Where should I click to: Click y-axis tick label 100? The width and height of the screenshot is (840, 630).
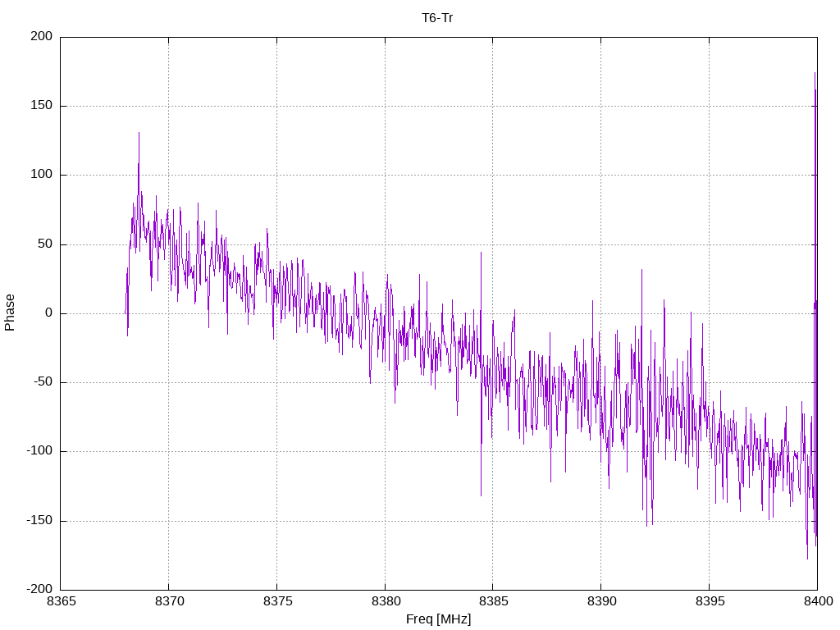pos(42,175)
